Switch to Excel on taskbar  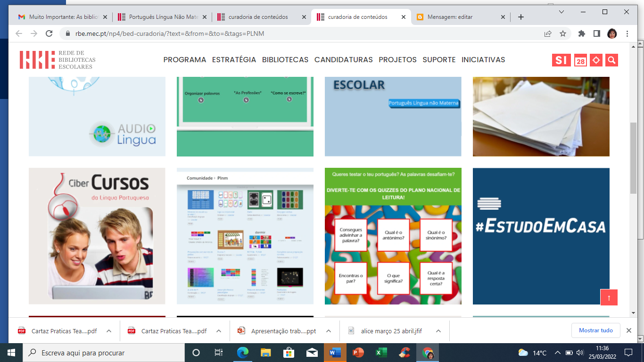tap(381, 353)
